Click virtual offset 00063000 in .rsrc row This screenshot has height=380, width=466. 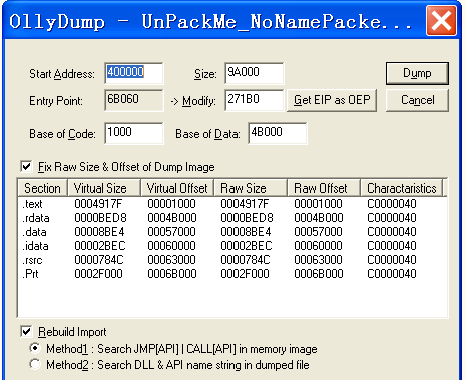[171, 260]
